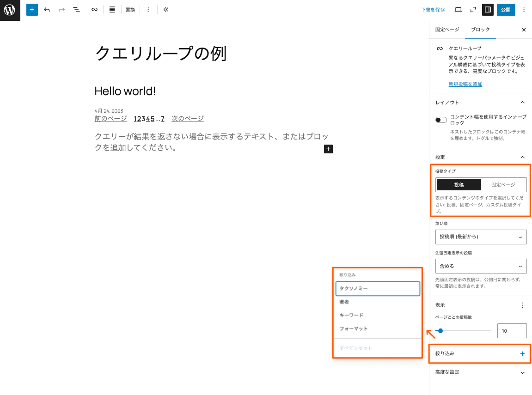Toggle the settings sidebar panel icon
This screenshot has height=395, width=532.
tap(488, 10)
